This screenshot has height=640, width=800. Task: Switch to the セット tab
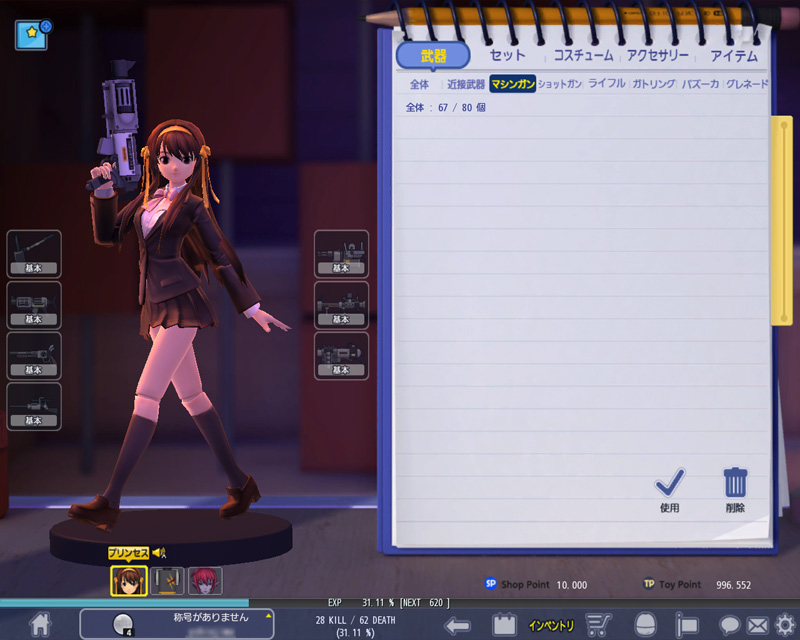pyautogui.click(x=507, y=55)
